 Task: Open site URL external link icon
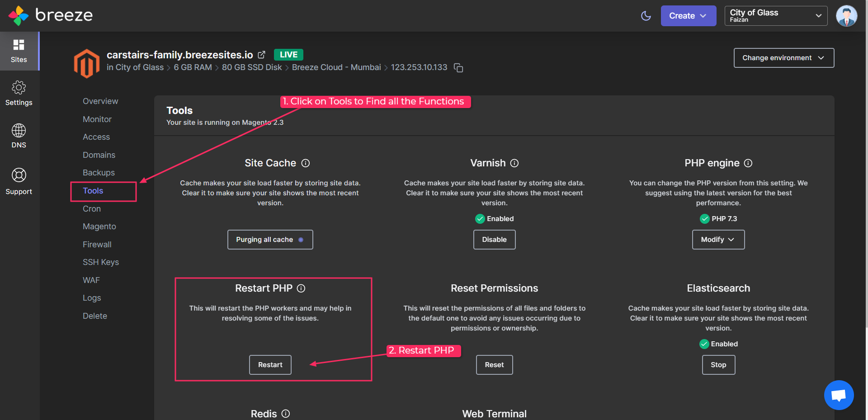(x=261, y=55)
